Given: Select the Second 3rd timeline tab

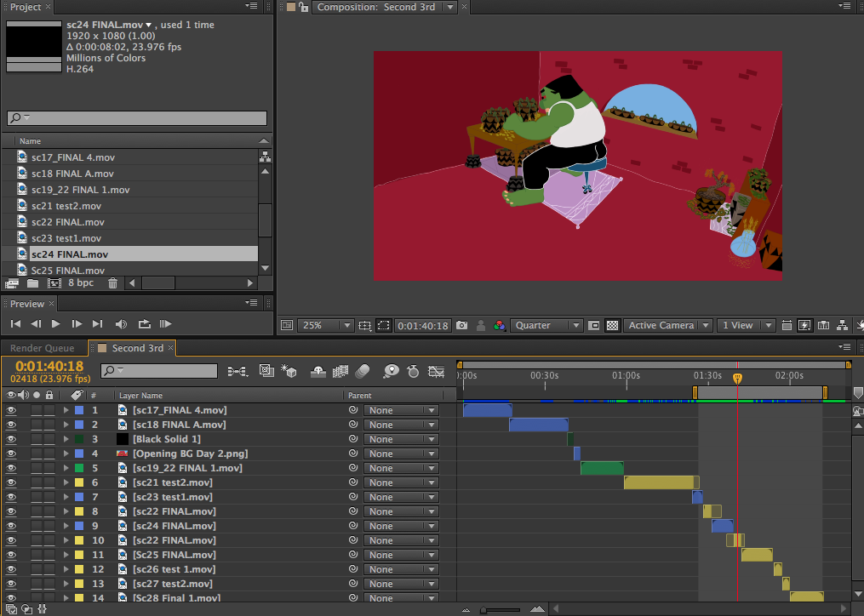Looking at the screenshot, I should (137, 348).
